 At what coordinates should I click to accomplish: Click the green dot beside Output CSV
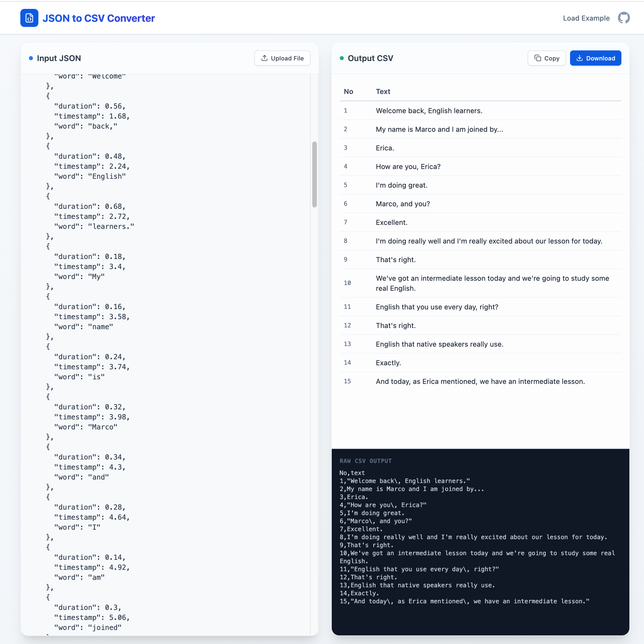[x=342, y=58]
